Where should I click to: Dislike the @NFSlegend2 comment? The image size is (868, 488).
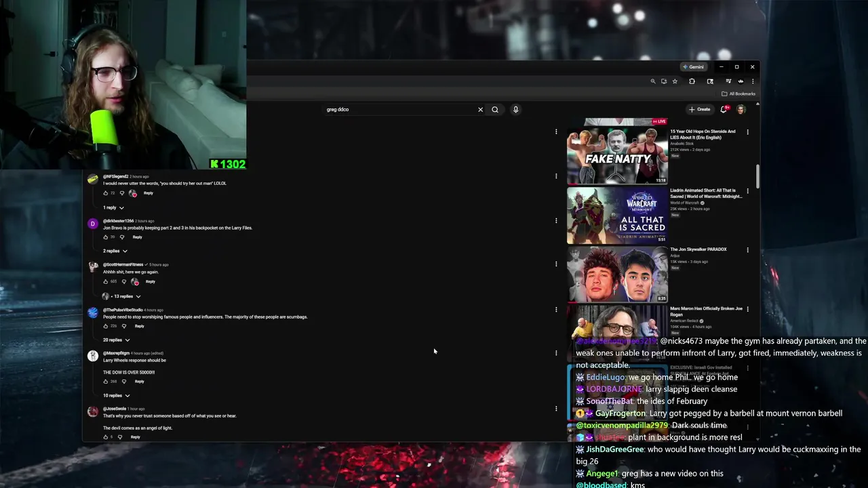pyautogui.click(x=122, y=193)
